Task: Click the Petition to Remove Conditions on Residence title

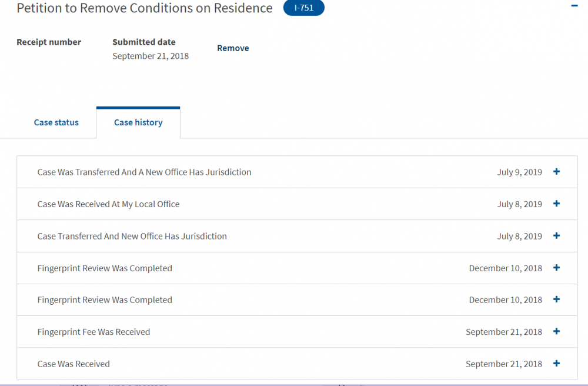Action: (x=145, y=8)
